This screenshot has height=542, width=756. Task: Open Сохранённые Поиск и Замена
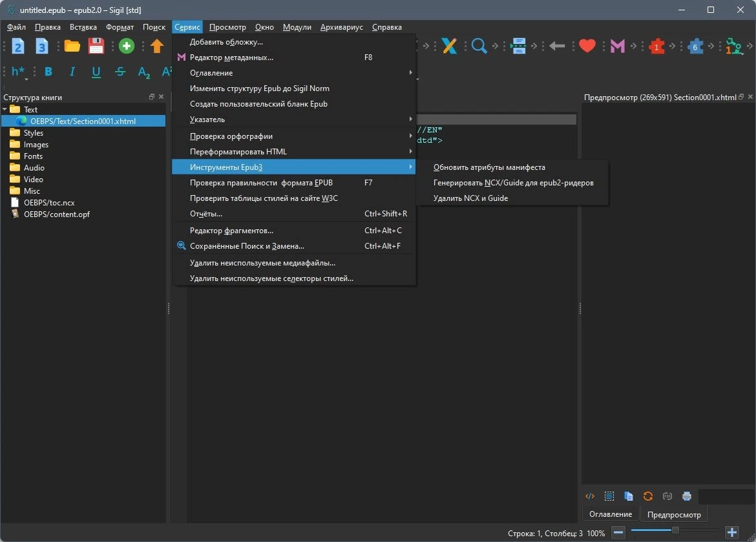pos(294,246)
